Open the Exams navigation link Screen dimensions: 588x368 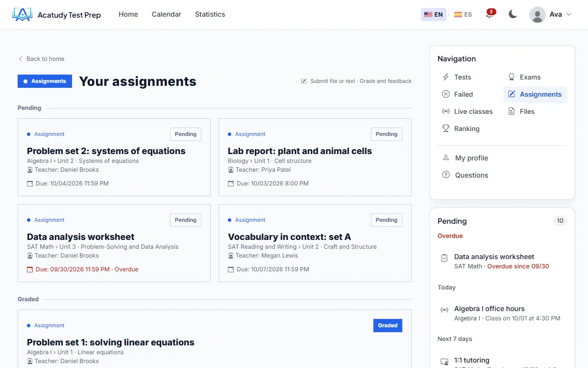530,77
